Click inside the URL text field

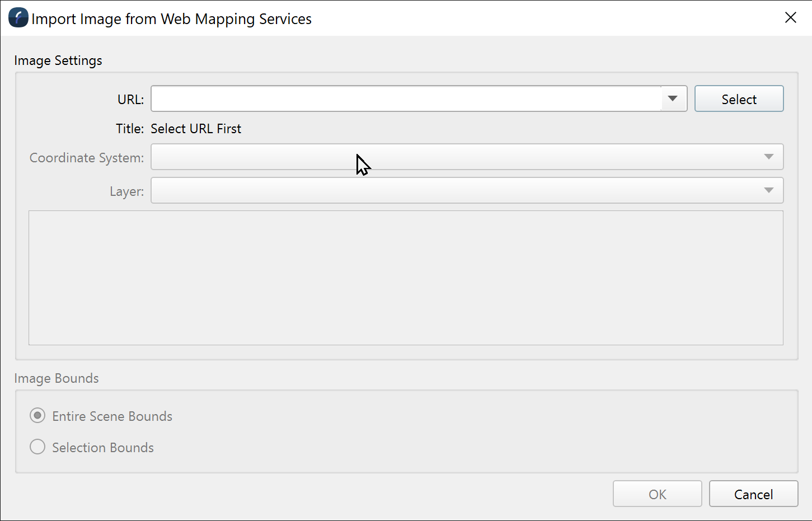(406, 99)
